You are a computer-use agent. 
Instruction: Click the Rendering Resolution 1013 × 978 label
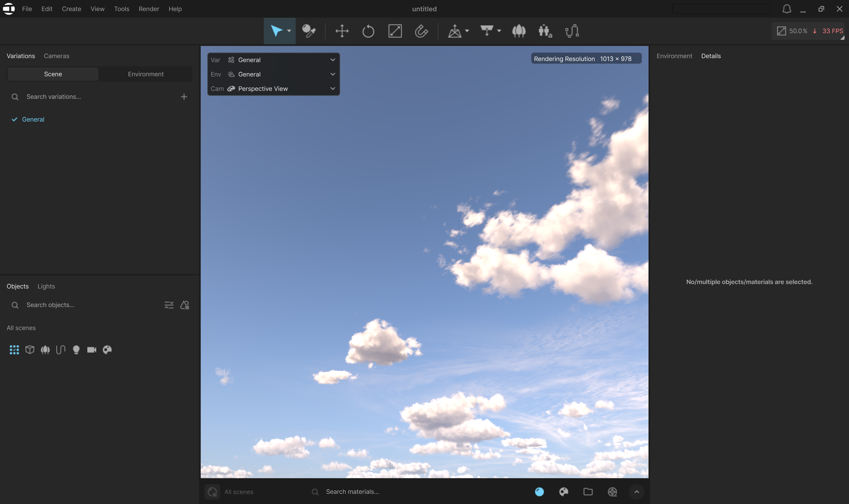[x=586, y=58]
